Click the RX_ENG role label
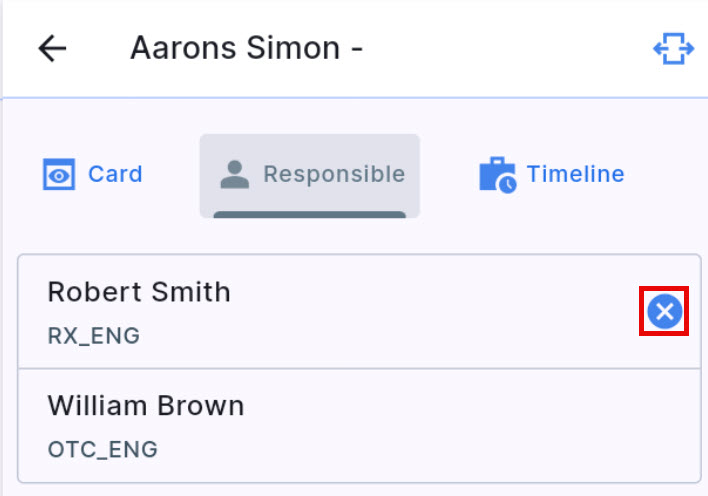 click(x=94, y=336)
